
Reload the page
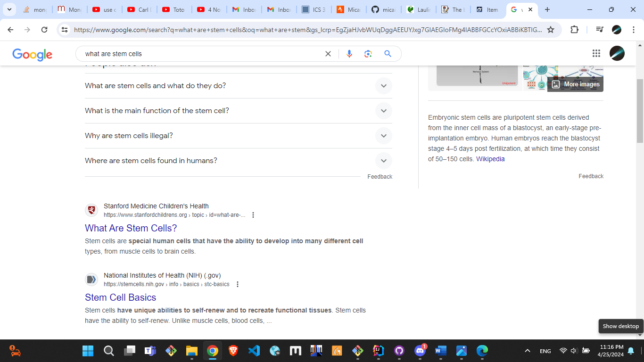pos(44,30)
